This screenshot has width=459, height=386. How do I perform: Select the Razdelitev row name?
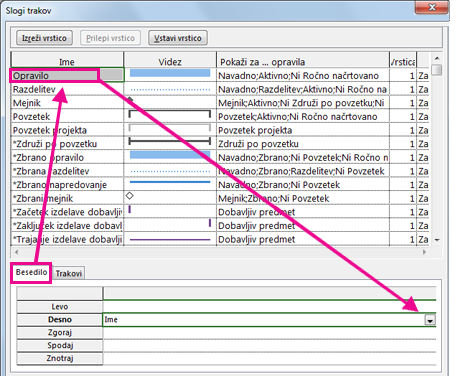[x=67, y=89]
